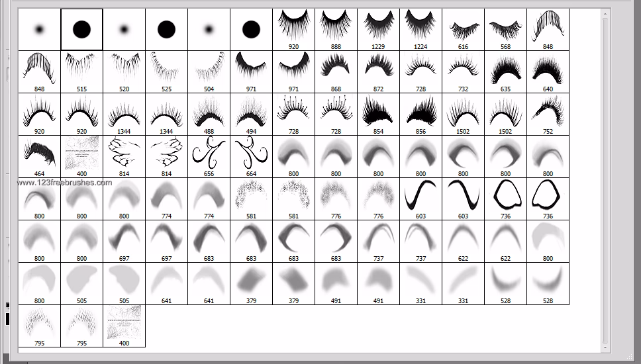Select the 464 dark eyebrow brush
The height and width of the screenshot is (364, 641).
(39, 156)
